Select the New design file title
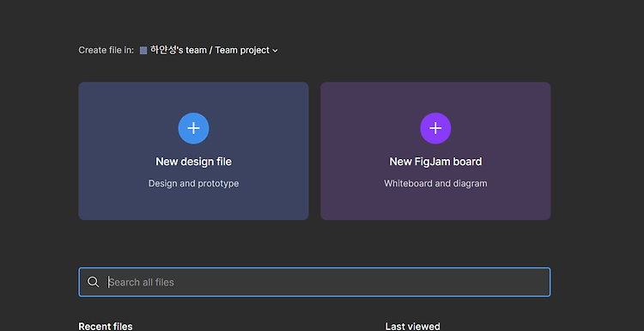Viewport: 644px width, 331px height. pos(193,162)
